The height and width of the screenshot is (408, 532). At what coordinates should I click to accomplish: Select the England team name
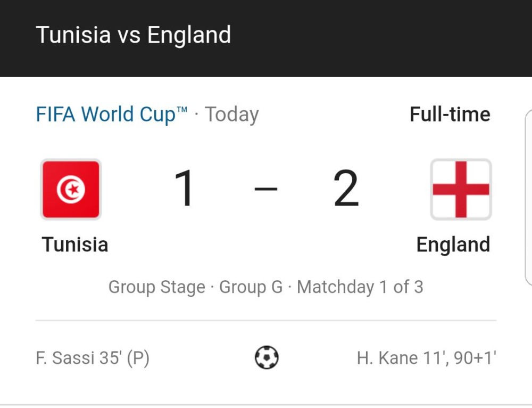coord(453,245)
